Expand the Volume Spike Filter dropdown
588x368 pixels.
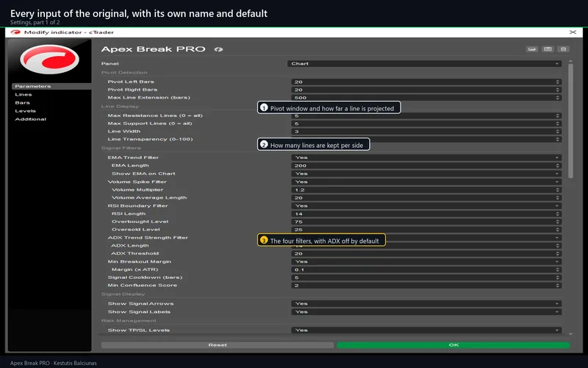click(x=426, y=182)
